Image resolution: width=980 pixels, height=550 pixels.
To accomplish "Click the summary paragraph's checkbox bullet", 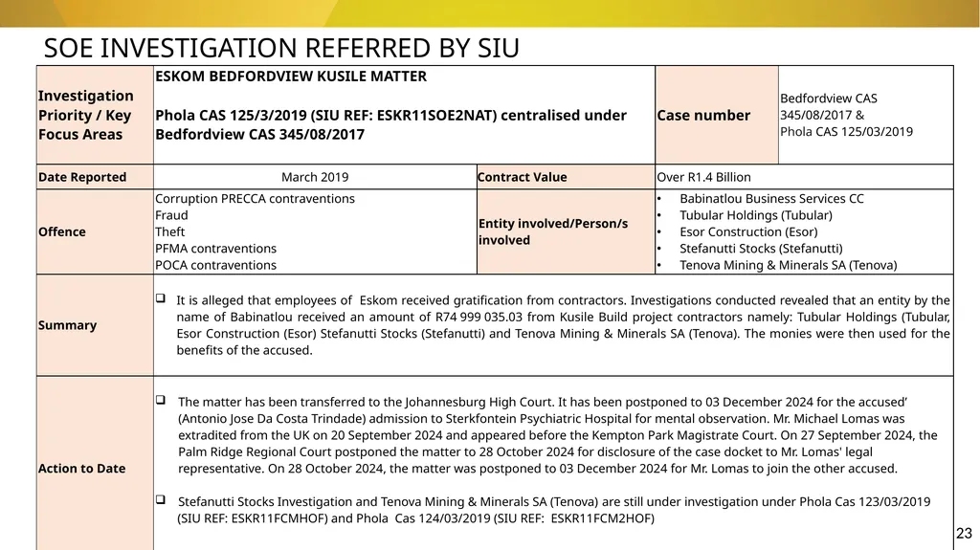I will coord(161,298).
